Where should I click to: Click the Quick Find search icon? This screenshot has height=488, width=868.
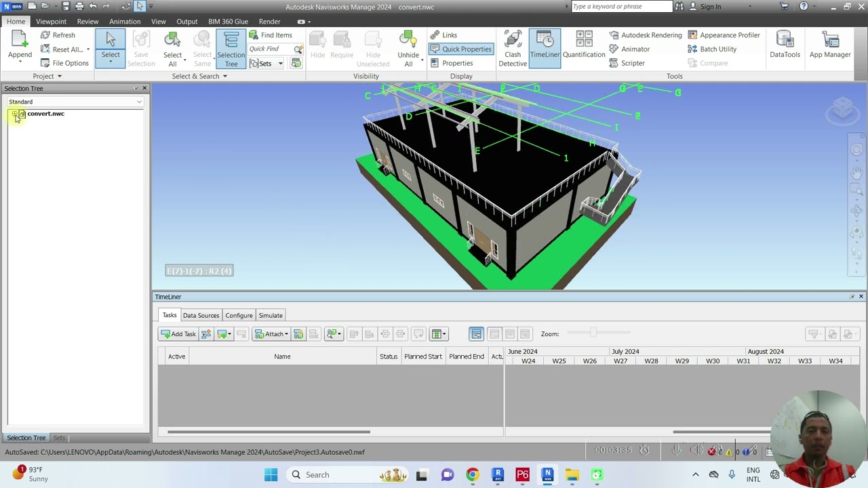(298, 49)
